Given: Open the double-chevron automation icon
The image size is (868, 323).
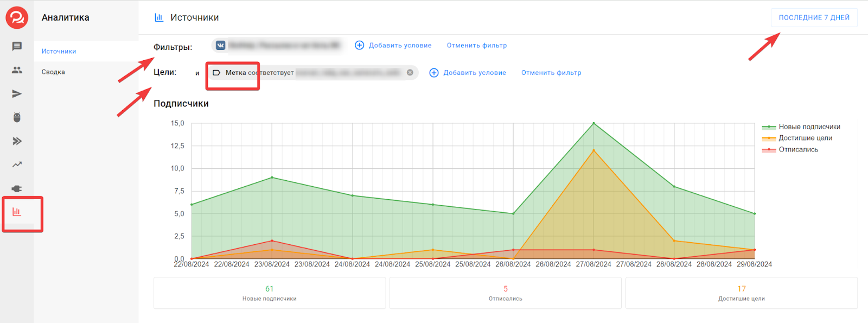Looking at the screenshot, I should pos(17,141).
